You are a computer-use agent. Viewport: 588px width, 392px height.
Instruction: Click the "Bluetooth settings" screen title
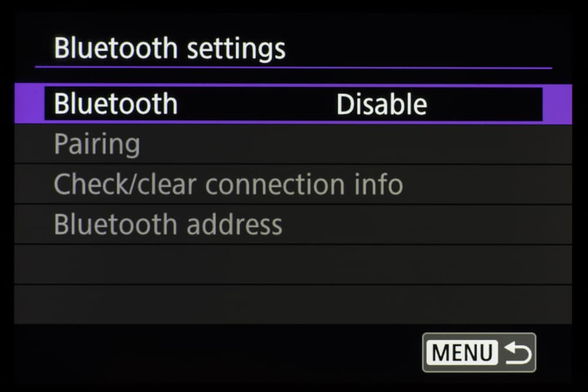169,48
